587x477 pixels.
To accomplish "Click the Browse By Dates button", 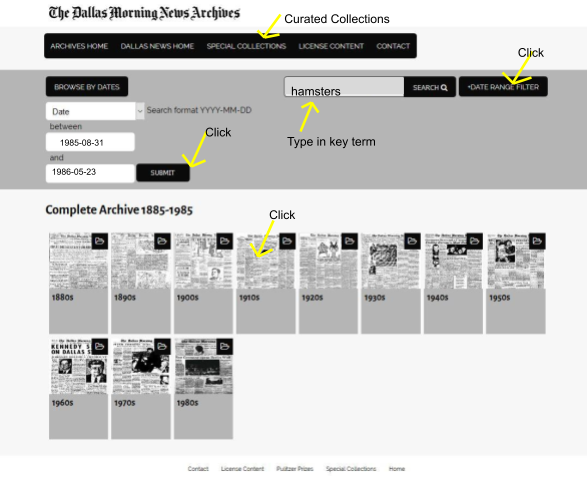I will coord(87,87).
